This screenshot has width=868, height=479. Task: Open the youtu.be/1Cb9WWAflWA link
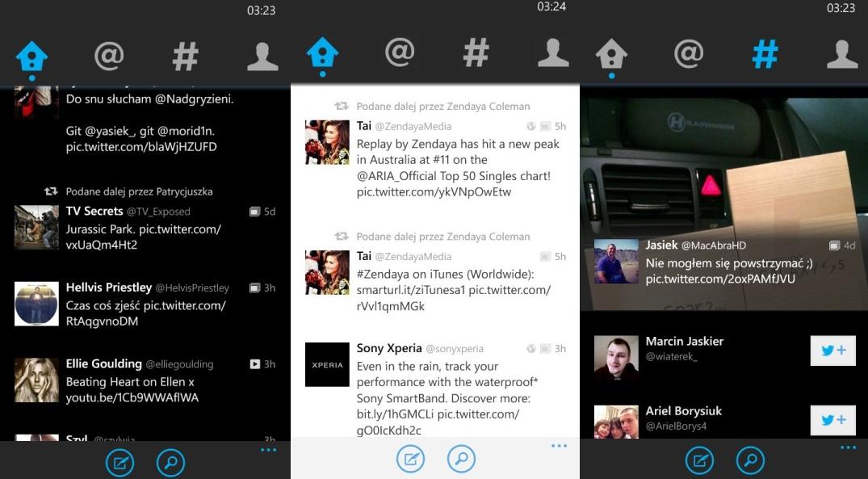(x=132, y=397)
